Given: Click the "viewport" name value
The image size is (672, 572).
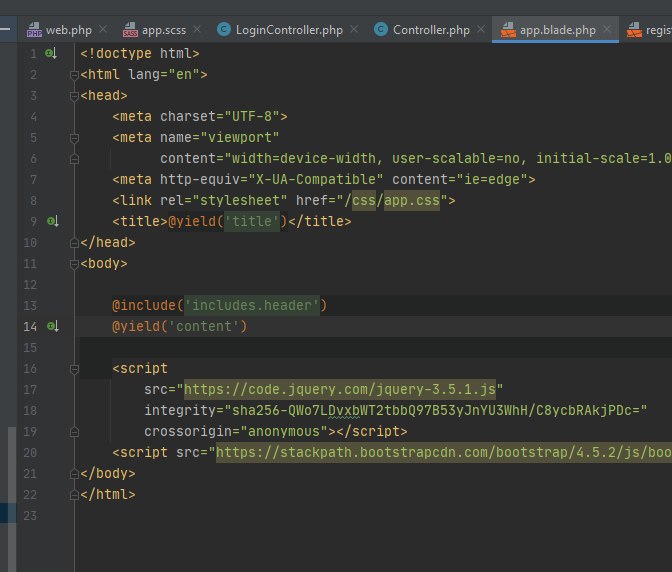Looking at the screenshot, I should point(240,138).
